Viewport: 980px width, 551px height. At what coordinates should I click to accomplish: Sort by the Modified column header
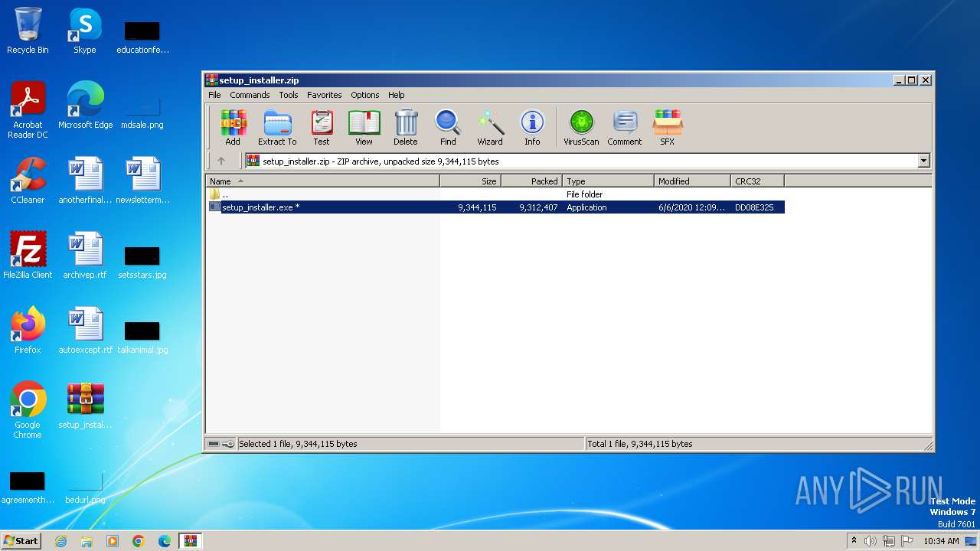pyautogui.click(x=693, y=181)
